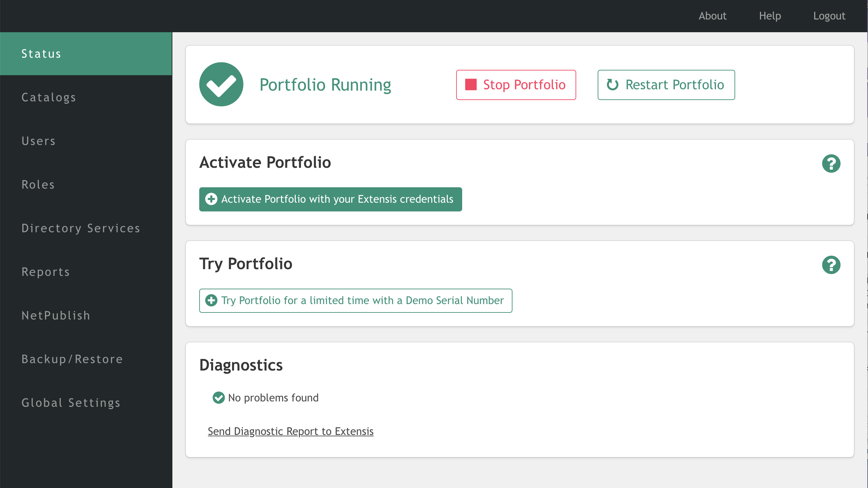Select Status in the sidebar

[86, 54]
